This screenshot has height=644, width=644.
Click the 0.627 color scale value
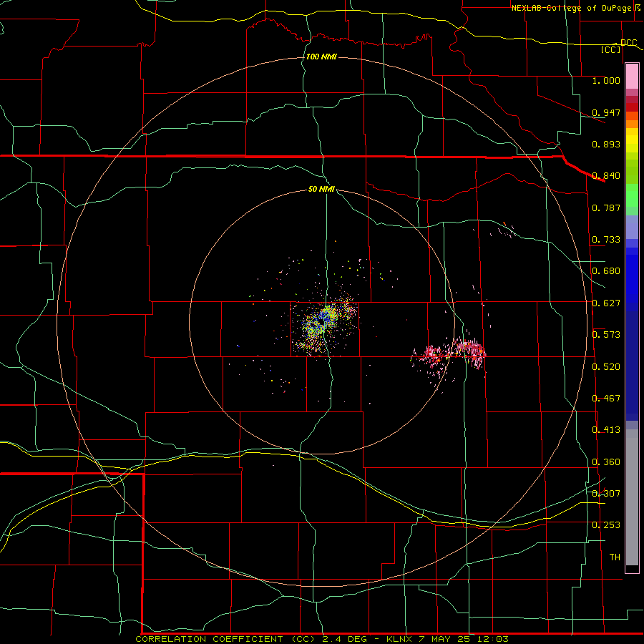click(606, 303)
